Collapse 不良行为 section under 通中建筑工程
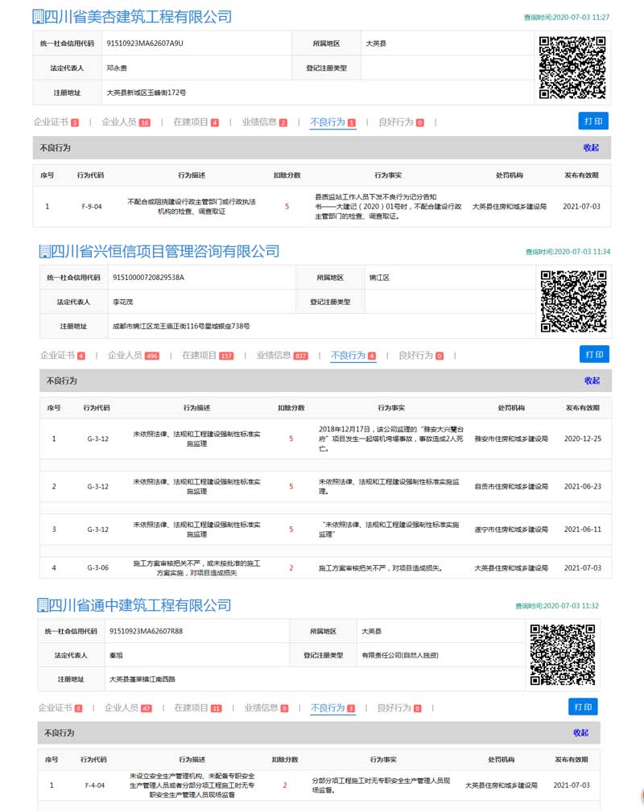 (x=580, y=733)
